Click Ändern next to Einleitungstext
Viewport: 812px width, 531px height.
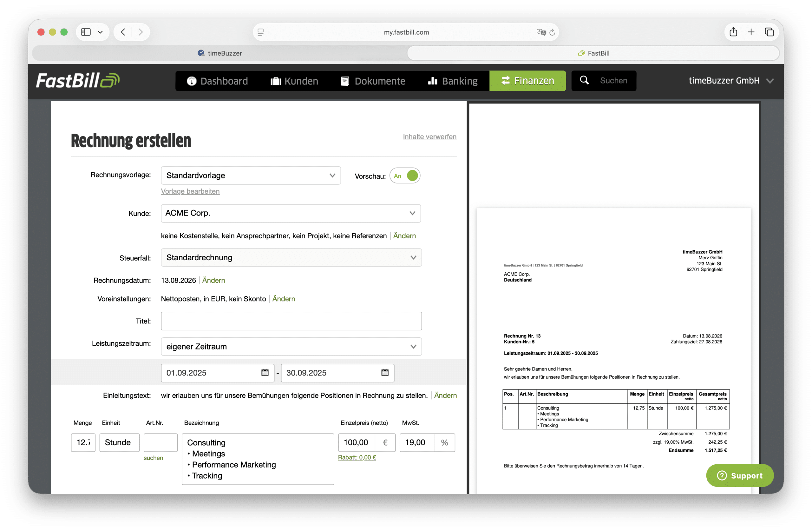(x=445, y=395)
